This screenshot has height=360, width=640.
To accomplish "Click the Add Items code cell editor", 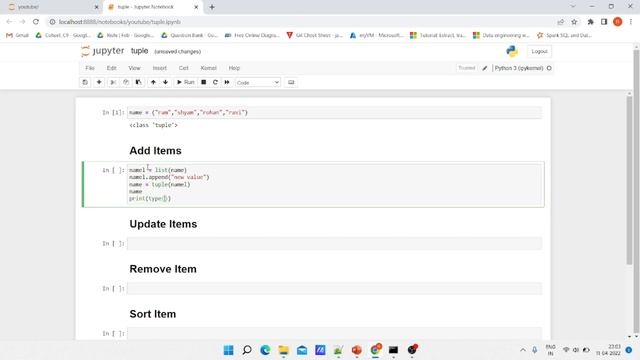I will pos(334,184).
